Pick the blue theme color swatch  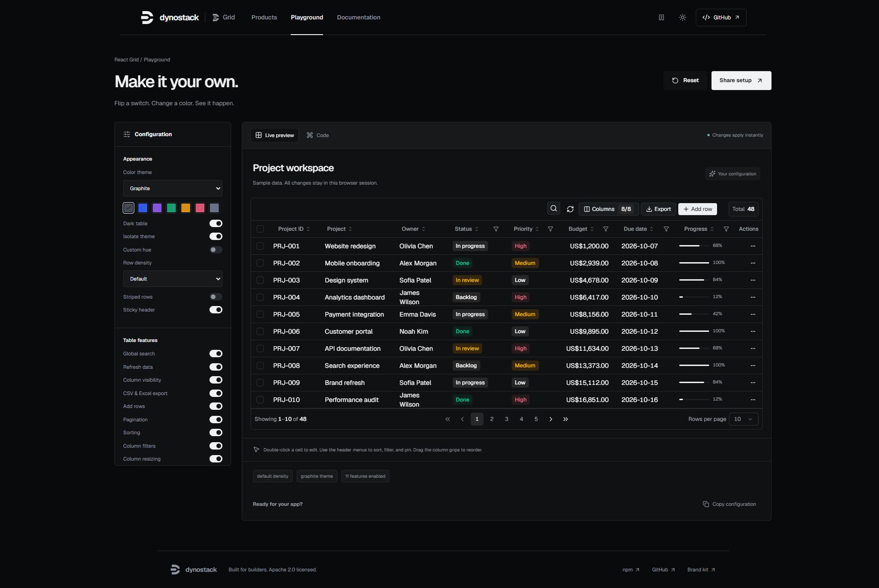point(143,208)
